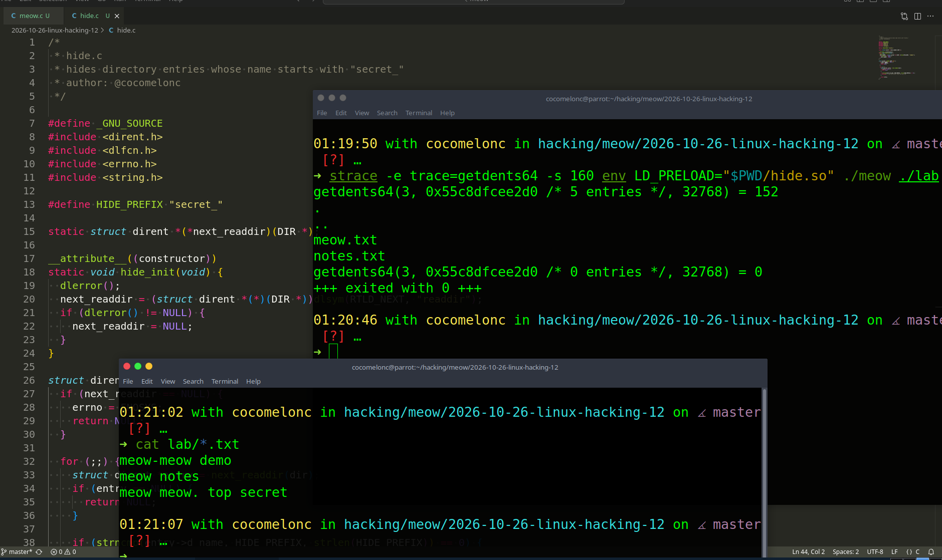Click the hide.c breadcrumb item
This screenshot has width=942, height=560.
pos(122,30)
